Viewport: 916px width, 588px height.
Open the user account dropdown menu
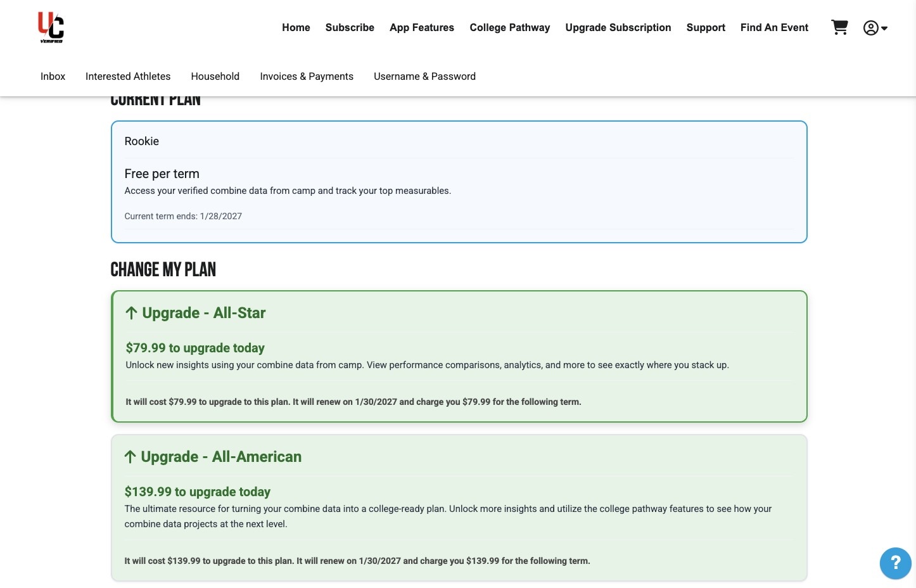click(875, 28)
